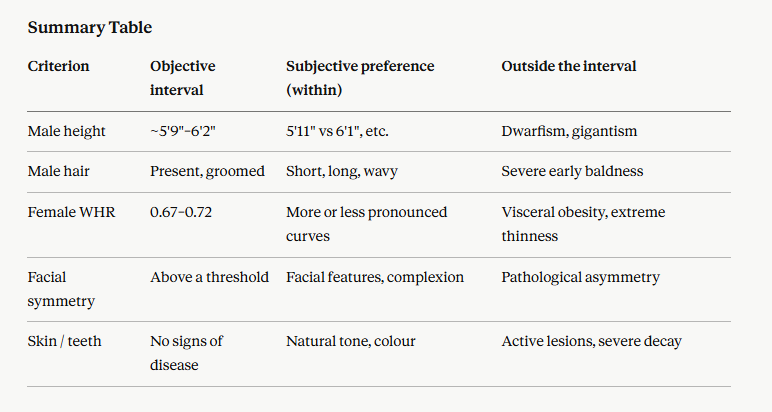The width and height of the screenshot is (772, 412).
Task: Select the Present, groomed cell
Action: point(207,171)
